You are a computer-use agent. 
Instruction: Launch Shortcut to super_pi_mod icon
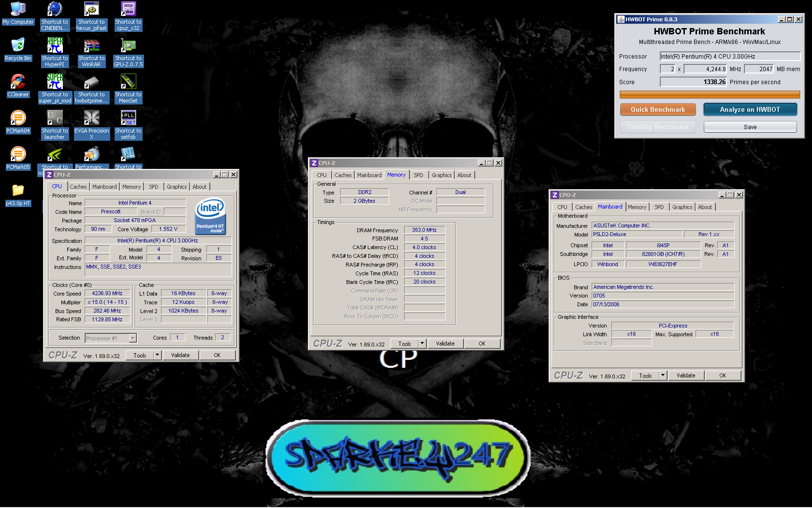pos(55,89)
